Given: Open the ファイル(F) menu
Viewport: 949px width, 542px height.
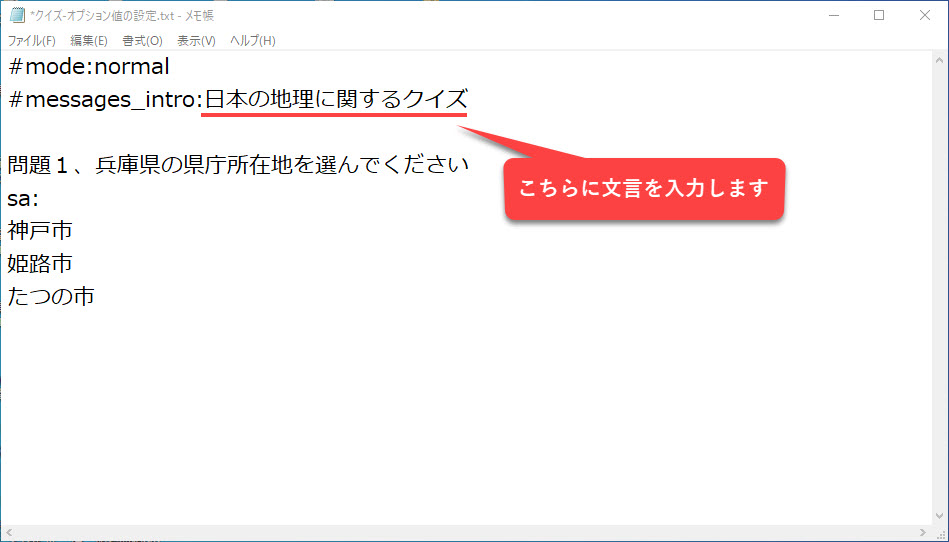Looking at the screenshot, I should 31,41.
